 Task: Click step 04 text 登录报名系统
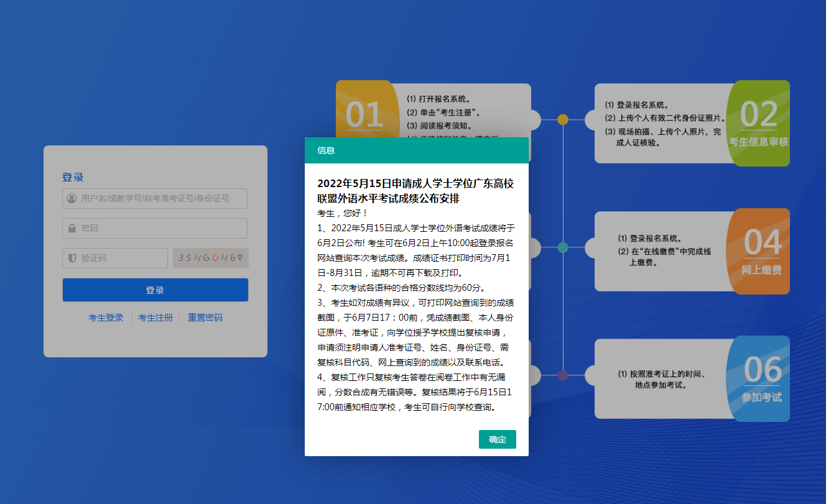(649, 238)
